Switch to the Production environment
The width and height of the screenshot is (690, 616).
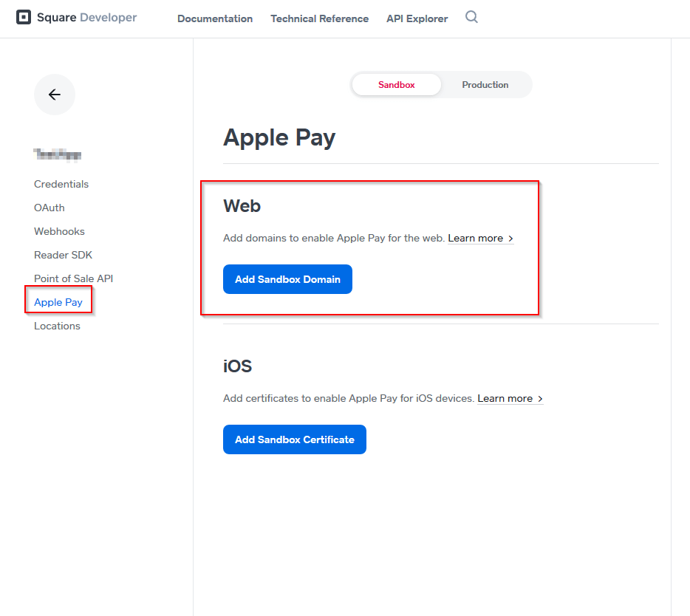[x=485, y=84]
